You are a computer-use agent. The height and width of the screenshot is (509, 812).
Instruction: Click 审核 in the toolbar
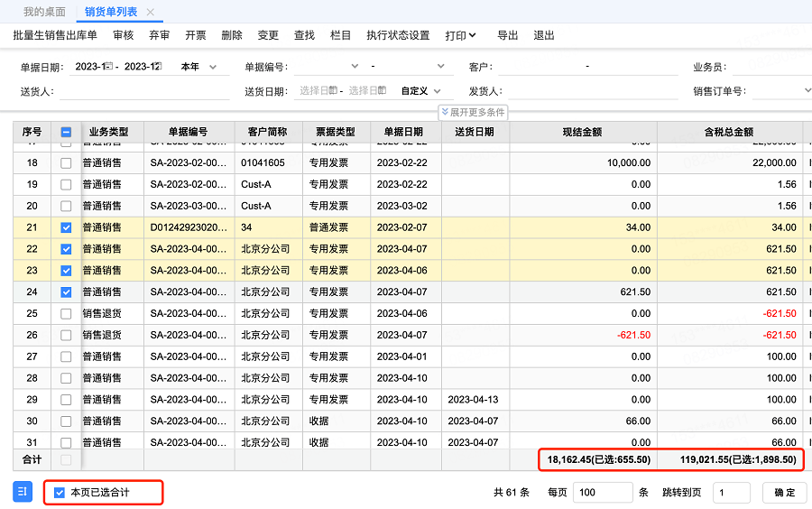124,35
